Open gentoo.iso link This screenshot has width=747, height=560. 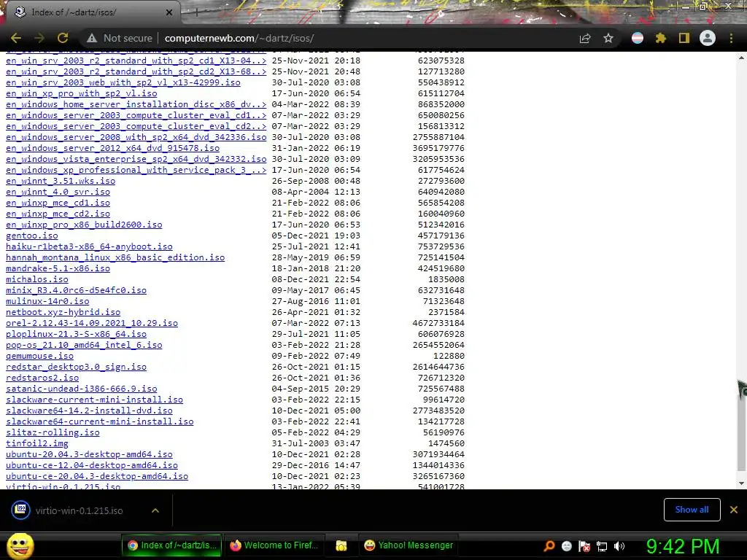point(32,236)
